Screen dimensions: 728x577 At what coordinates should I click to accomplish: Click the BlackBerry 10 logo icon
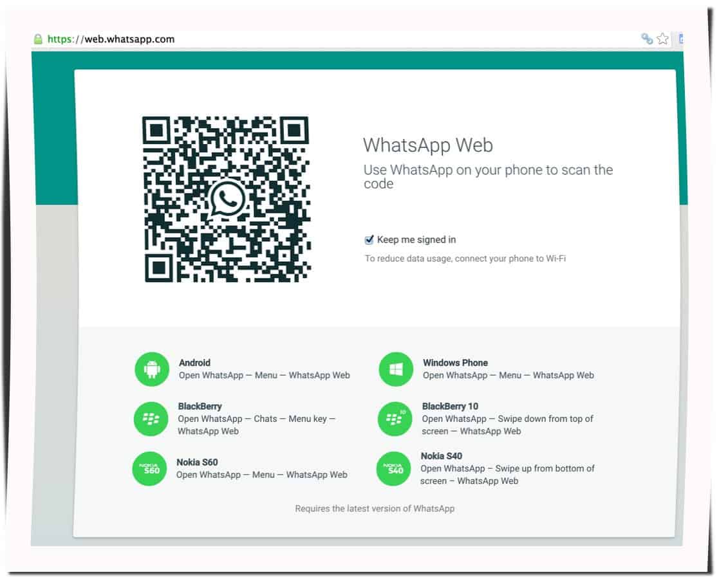click(x=395, y=419)
